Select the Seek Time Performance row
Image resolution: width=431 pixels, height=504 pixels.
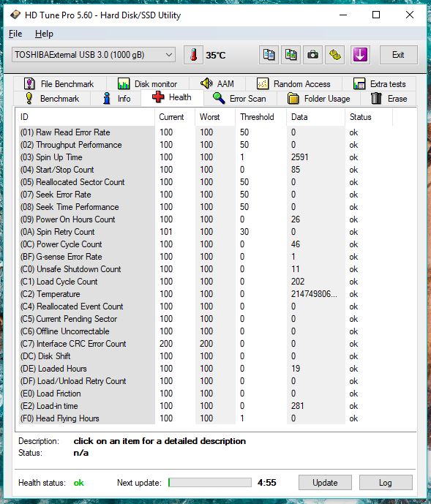click(x=206, y=207)
